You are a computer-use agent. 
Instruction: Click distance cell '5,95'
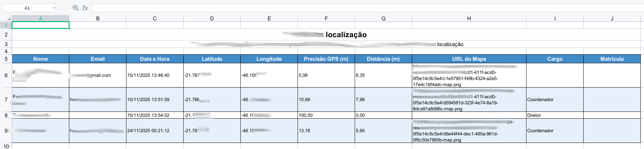[383, 130]
